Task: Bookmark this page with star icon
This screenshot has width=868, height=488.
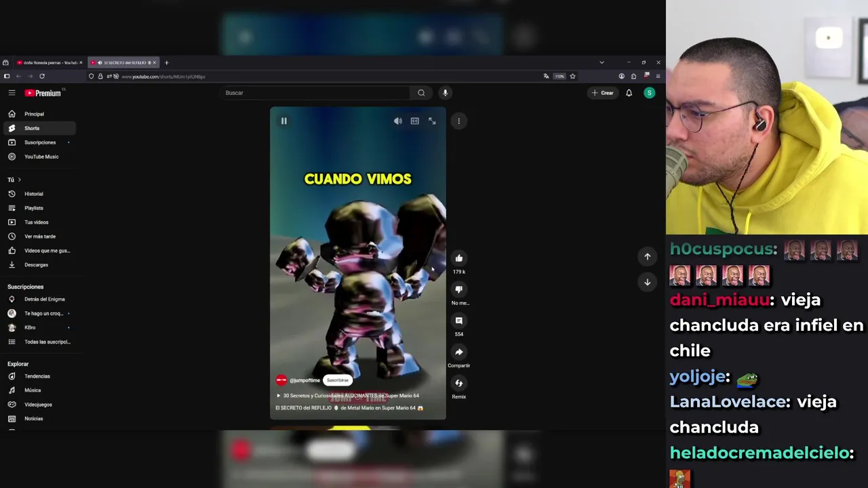Action: pyautogui.click(x=572, y=77)
